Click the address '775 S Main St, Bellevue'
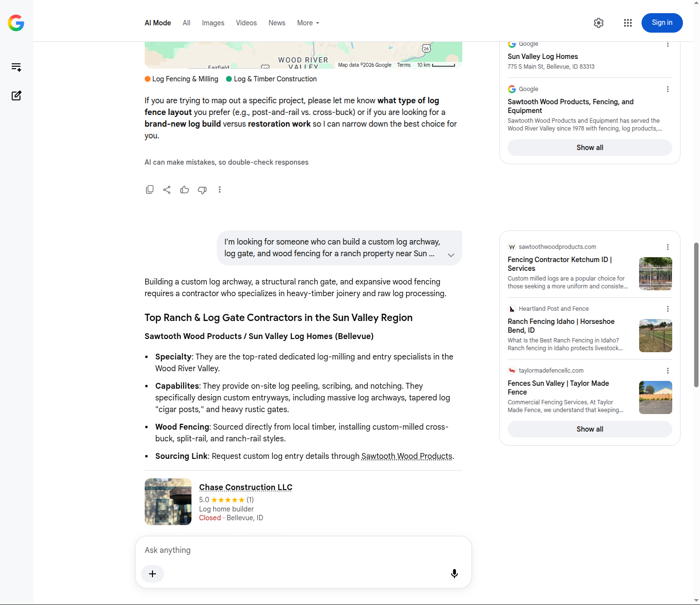 pyautogui.click(x=551, y=67)
